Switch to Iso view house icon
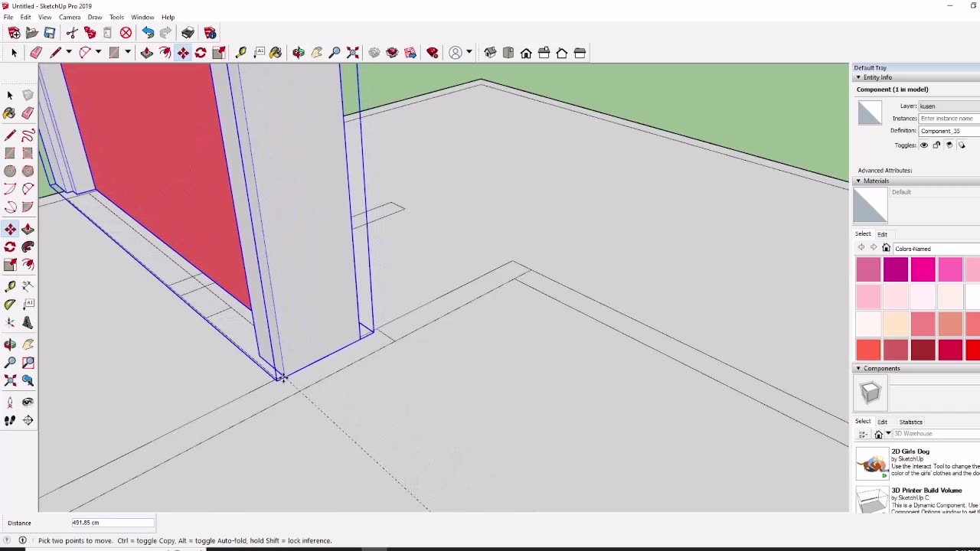The width and height of the screenshot is (980, 551). click(490, 53)
